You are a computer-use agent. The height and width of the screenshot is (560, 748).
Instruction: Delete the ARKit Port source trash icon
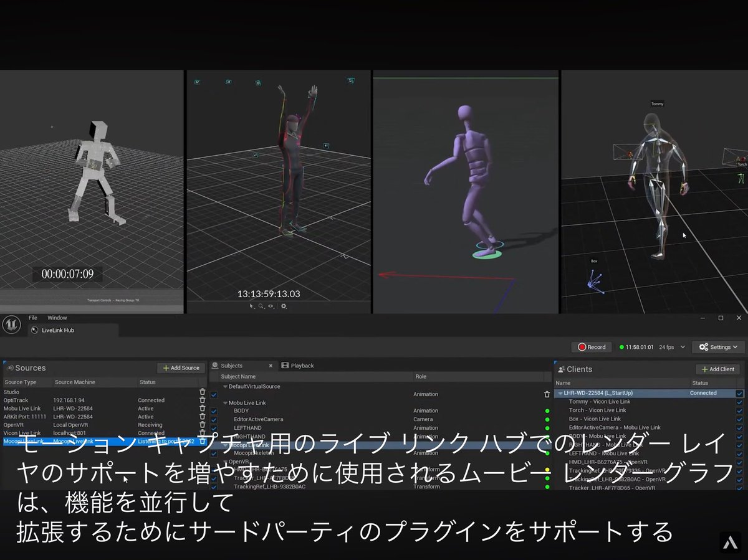pyautogui.click(x=202, y=417)
